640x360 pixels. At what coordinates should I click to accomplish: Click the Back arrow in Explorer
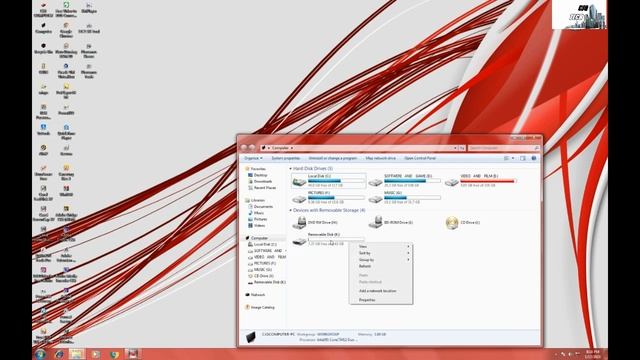244,148
